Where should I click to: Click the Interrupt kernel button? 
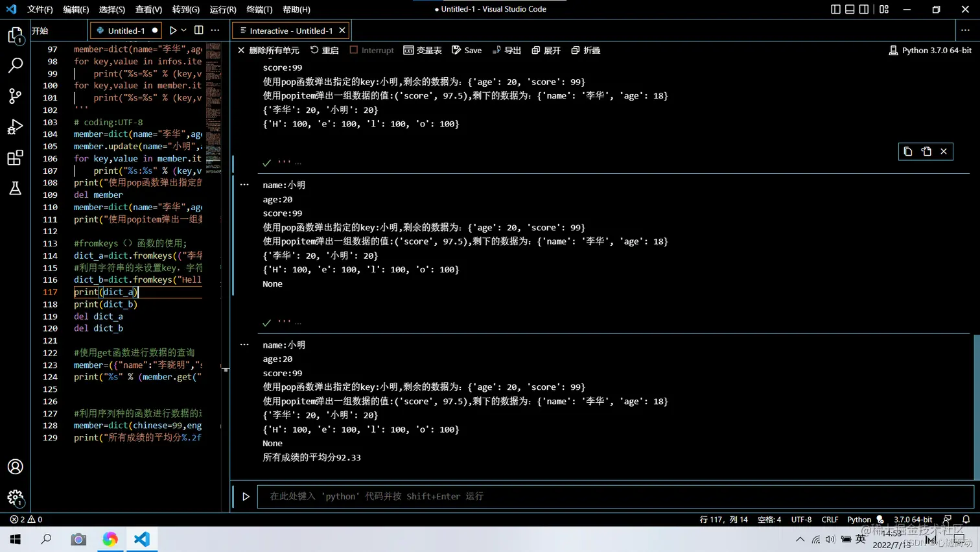372,50
